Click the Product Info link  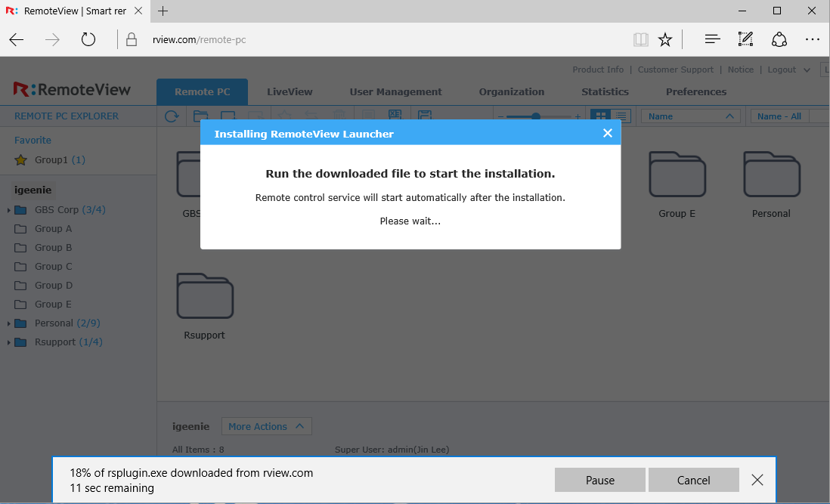598,70
